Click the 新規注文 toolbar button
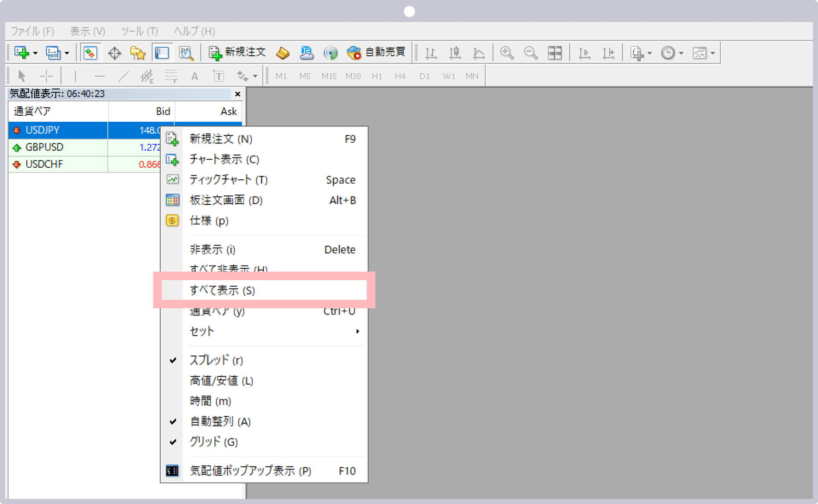 [x=236, y=52]
